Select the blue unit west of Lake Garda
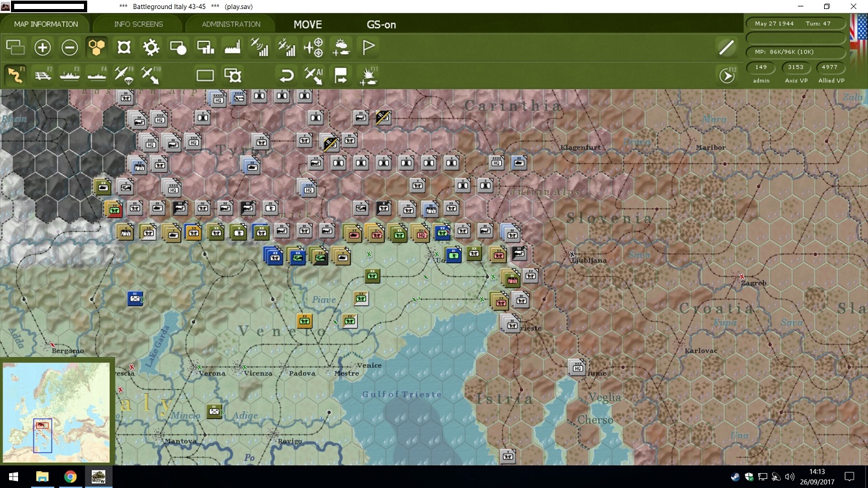 [x=135, y=299]
